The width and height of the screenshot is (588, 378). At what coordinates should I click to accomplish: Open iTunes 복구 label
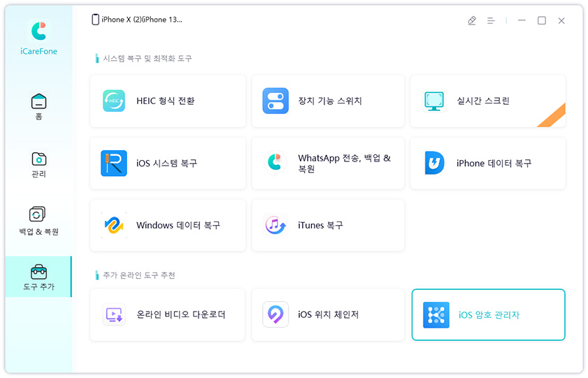(x=321, y=225)
